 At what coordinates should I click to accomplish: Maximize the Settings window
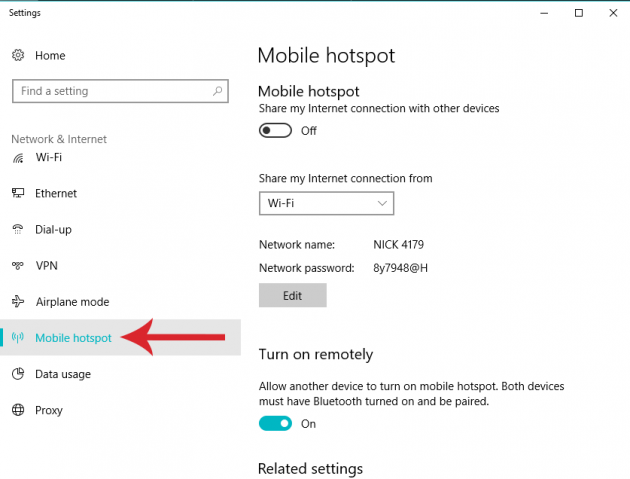579,13
